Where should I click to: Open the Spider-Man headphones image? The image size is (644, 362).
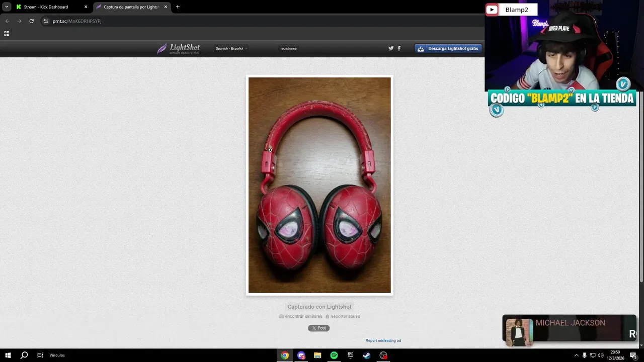tap(319, 185)
